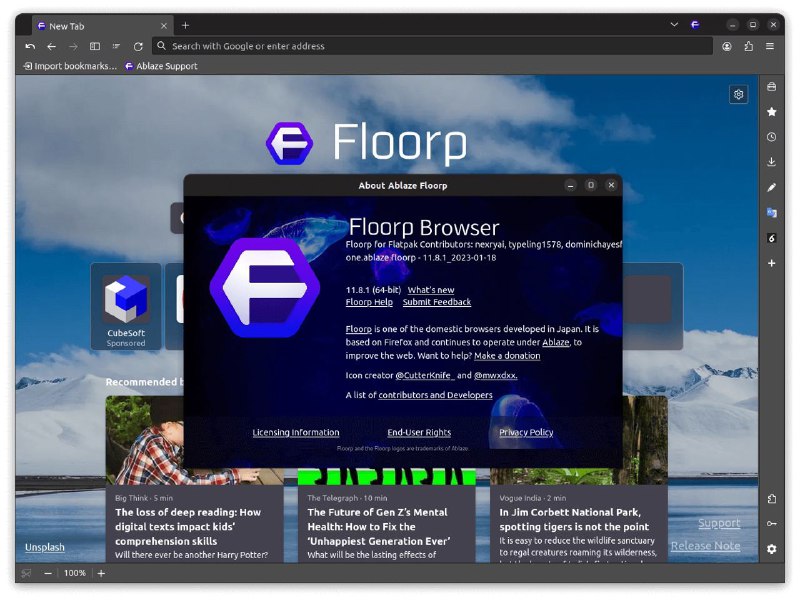Go back with the back arrow

coord(52,46)
